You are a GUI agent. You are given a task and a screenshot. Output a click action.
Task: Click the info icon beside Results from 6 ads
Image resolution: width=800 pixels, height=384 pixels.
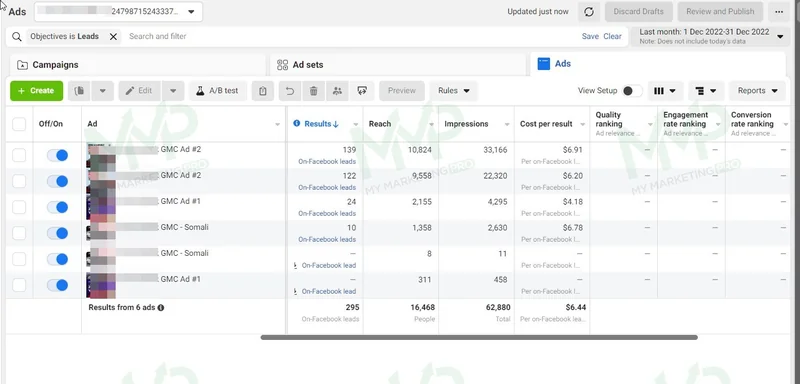[161, 308]
